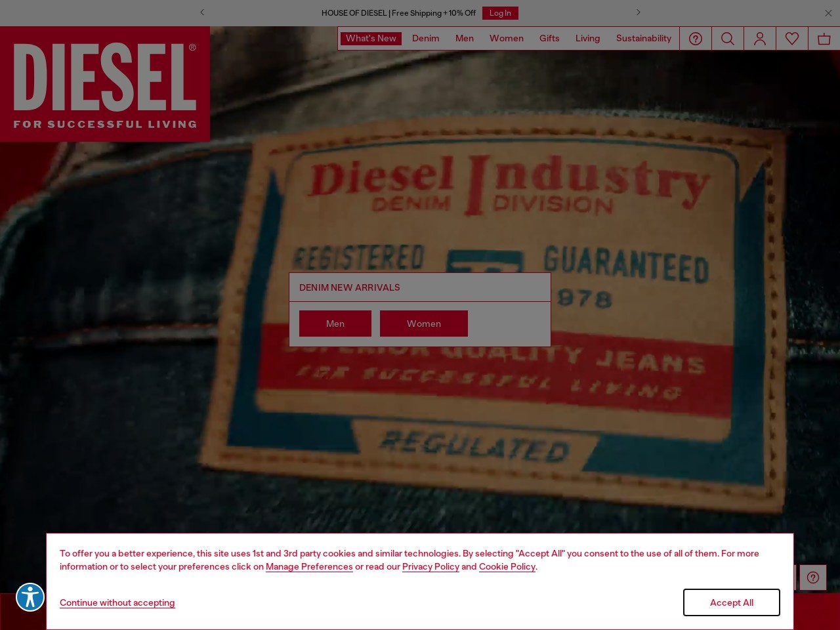This screenshot has height=630, width=840.
Task: Open the Men menu in navigation
Action: point(465,39)
